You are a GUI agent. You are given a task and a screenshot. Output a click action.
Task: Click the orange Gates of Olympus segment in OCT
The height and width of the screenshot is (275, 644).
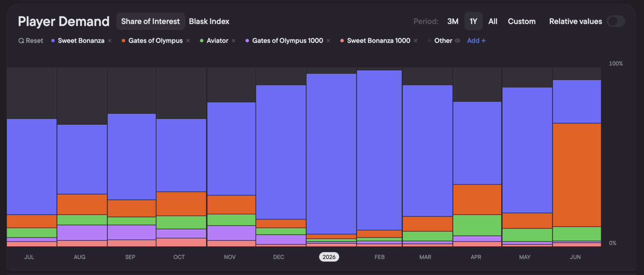coord(181,204)
